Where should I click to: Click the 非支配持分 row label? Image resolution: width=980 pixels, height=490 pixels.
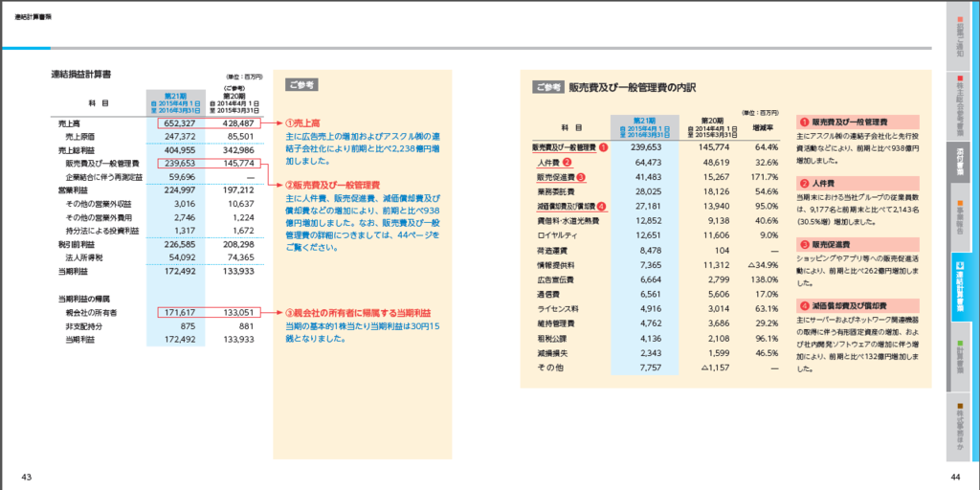pyautogui.click(x=82, y=325)
